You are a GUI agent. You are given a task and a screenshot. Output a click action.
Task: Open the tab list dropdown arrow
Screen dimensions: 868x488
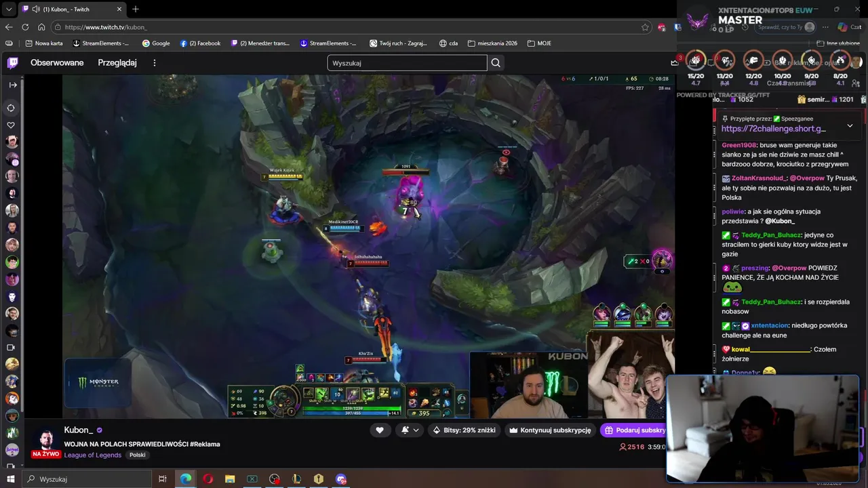click(9, 9)
